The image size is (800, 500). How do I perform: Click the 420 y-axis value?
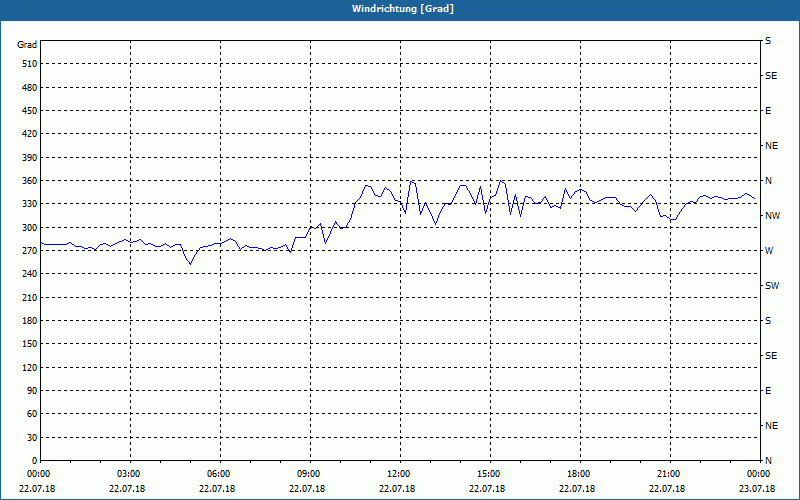[x=30, y=134]
